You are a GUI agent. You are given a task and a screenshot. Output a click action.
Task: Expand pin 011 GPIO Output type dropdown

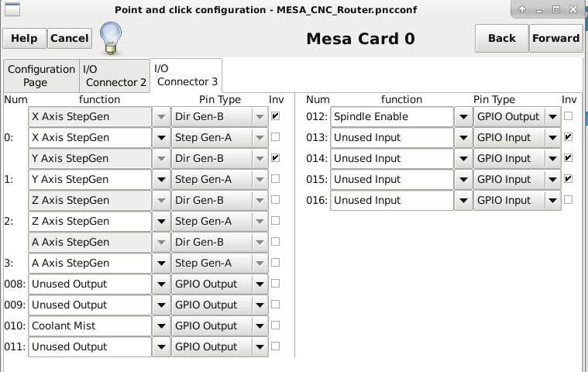coord(260,346)
